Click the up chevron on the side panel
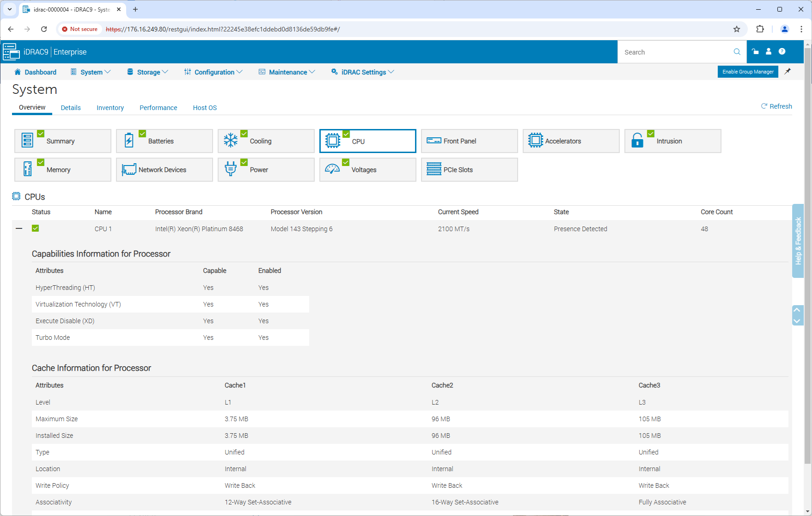 pyautogui.click(x=797, y=310)
